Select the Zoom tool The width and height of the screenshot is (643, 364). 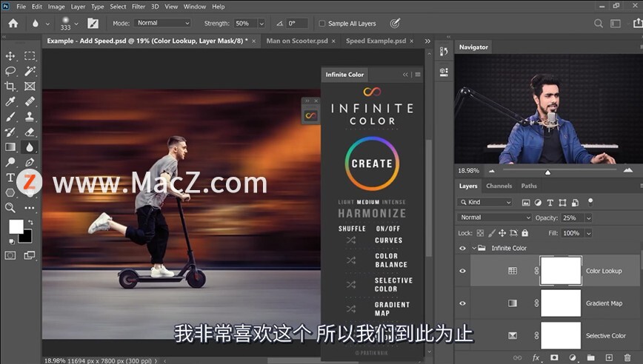(10, 208)
